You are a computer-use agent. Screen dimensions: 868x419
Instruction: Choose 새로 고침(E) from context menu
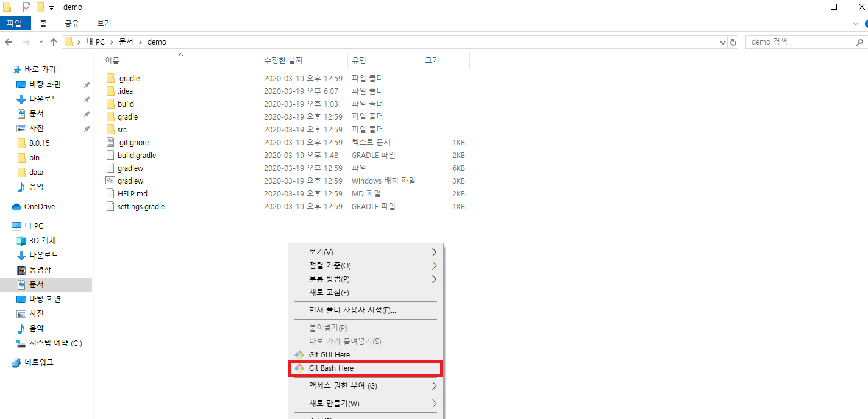click(x=366, y=293)
